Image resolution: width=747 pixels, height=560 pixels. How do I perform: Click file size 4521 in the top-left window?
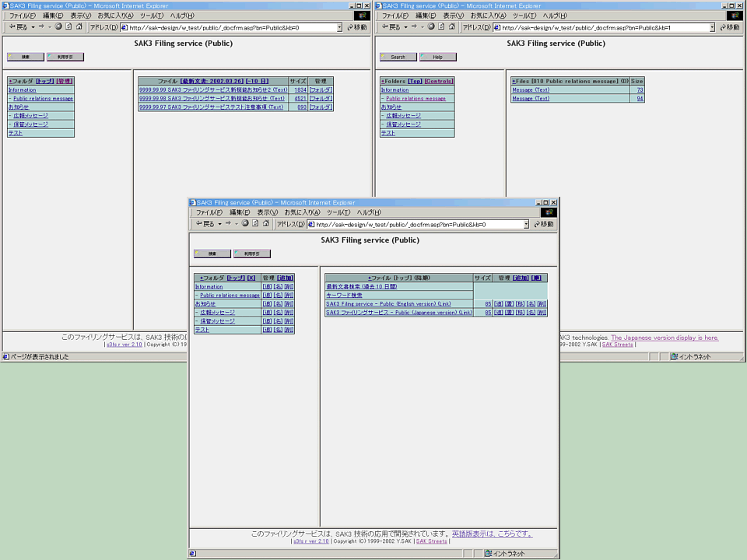pyautogui.click(x=300, y=98)
